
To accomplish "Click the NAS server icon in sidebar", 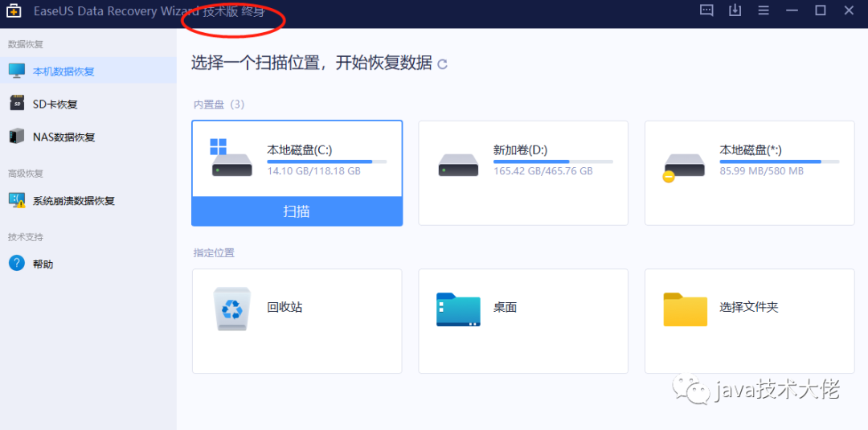I will 17,136.
